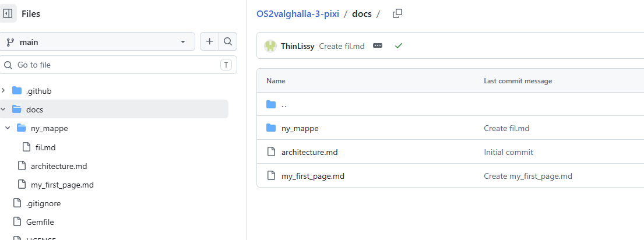Click the T shortcut badge in search
644x240 pixels.
226,65
